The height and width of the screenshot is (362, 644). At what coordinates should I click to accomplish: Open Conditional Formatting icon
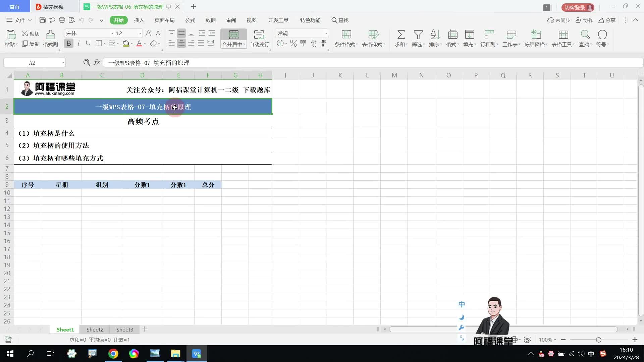[346, 35]
